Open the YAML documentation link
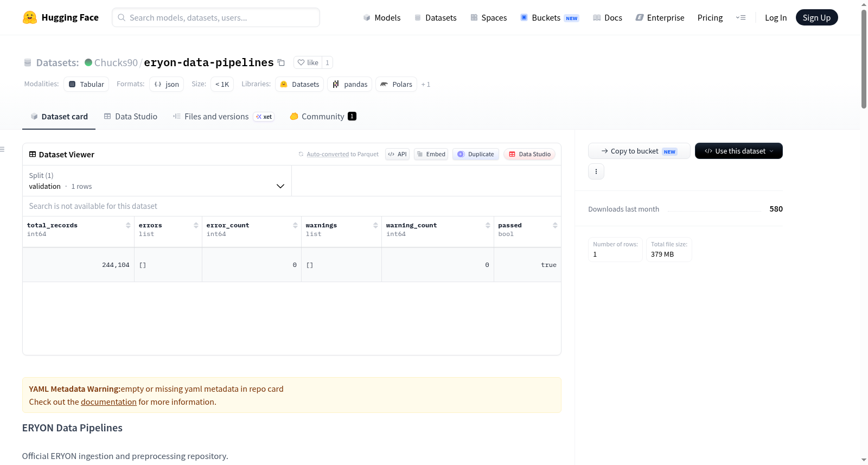Viewport: 868px width, 465px height. coord(108,402)
